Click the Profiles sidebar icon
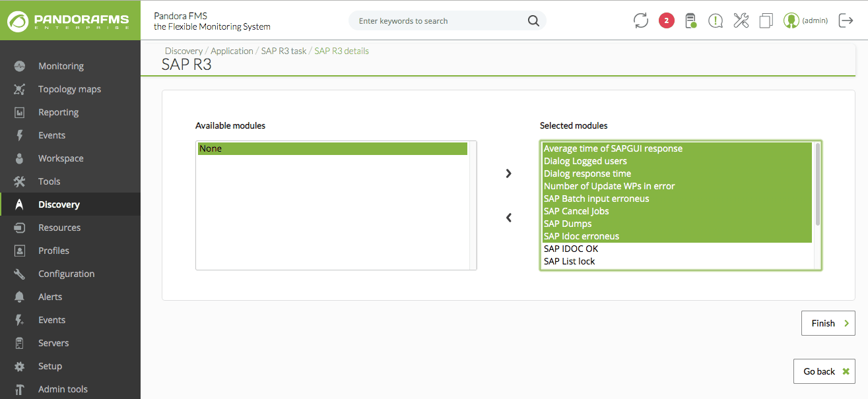 20,251
